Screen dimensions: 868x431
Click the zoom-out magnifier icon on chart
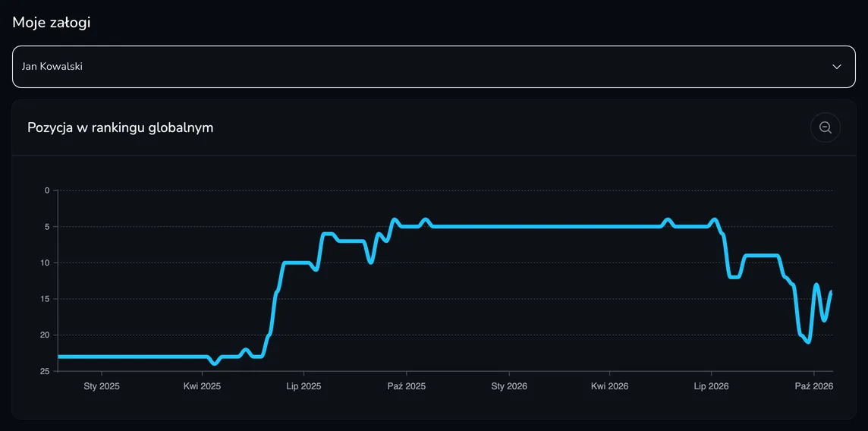coord(826,127)
